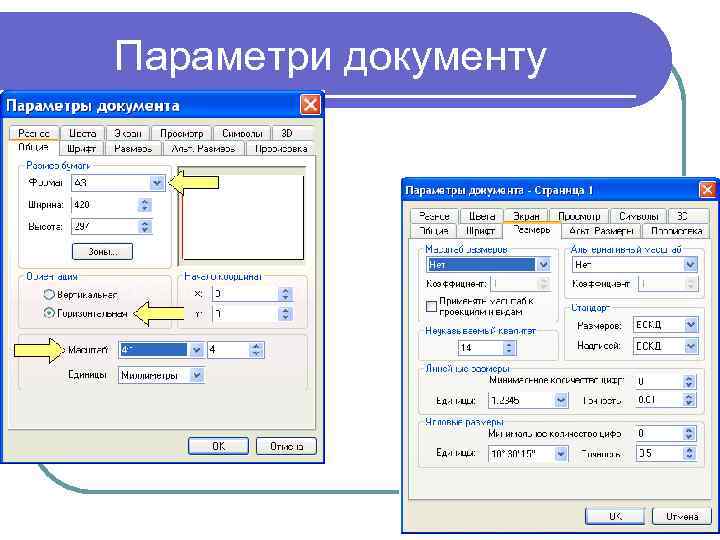720x540 pixels.
Task: Click the spinner arrows next to value 14
Action: click(509, 348)
